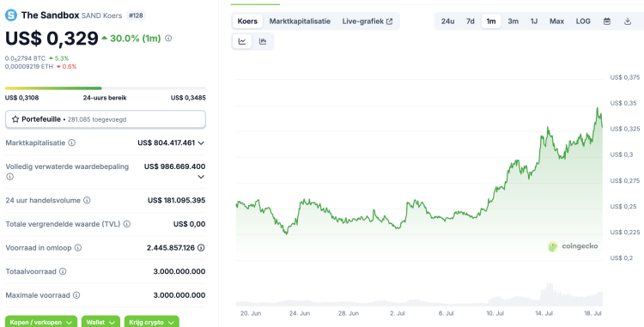644x327 pixels.
Task: Click the 0.0₅2794 BTC price text
Action: tap(26, 58)
